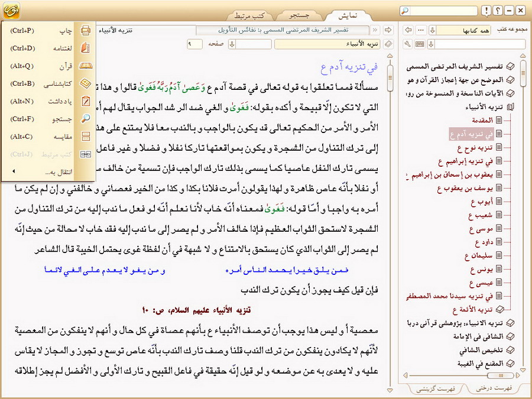Open the فهرست گزینشی tab
The image size is (532, 399).
pos(436,389)
